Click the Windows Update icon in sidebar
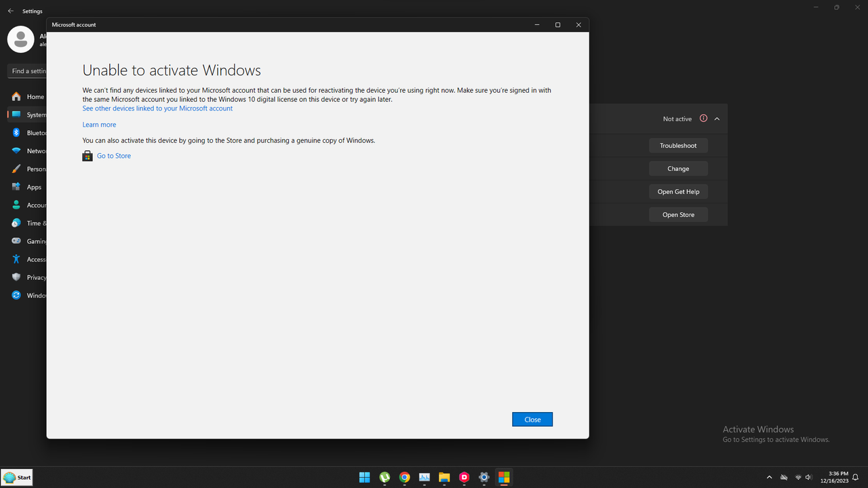Viewport: 868px width, 488px height. (16, 296)
